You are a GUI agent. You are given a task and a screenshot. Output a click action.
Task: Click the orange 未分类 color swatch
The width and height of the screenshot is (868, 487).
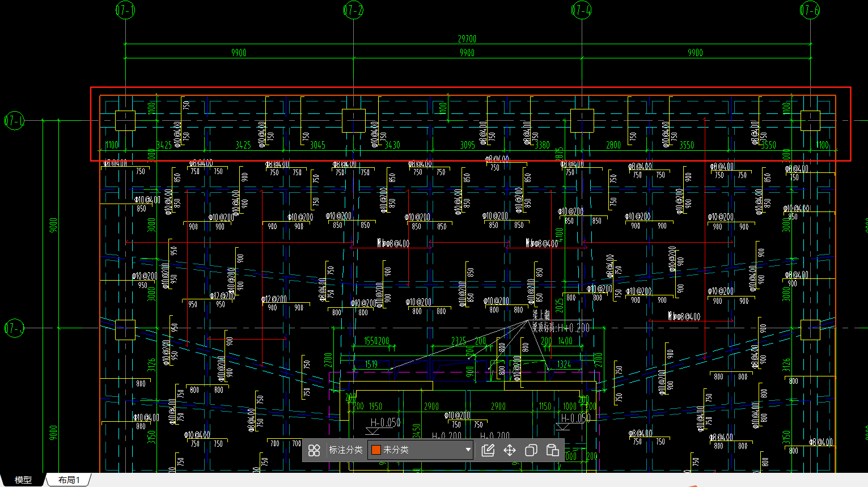[376, 450]
